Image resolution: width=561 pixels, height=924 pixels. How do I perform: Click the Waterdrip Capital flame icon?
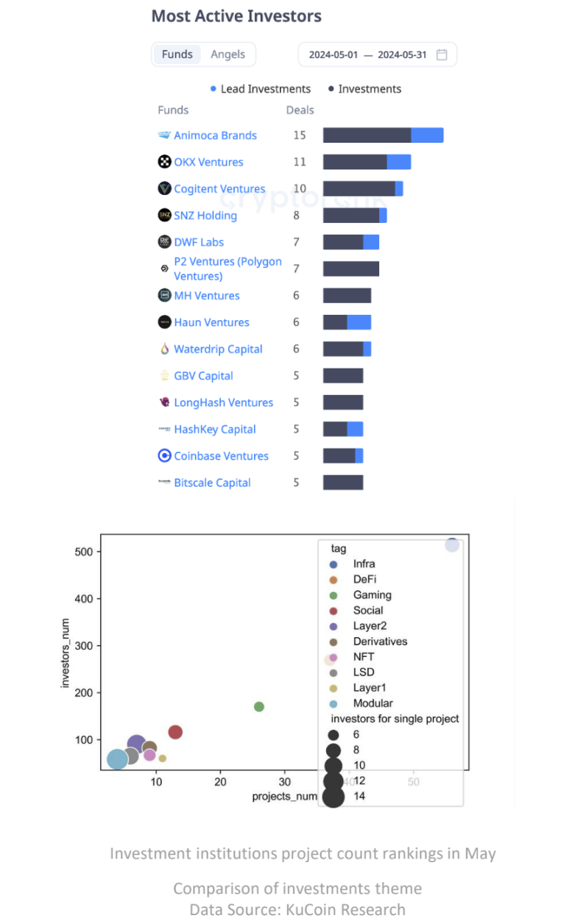pyautogui.click(x=164, y=349)
